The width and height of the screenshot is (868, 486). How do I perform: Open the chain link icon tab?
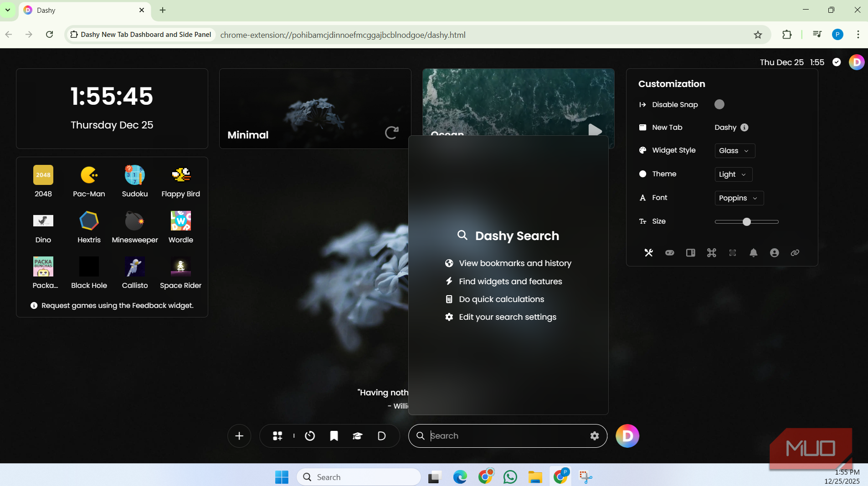(x=795, y=253)
